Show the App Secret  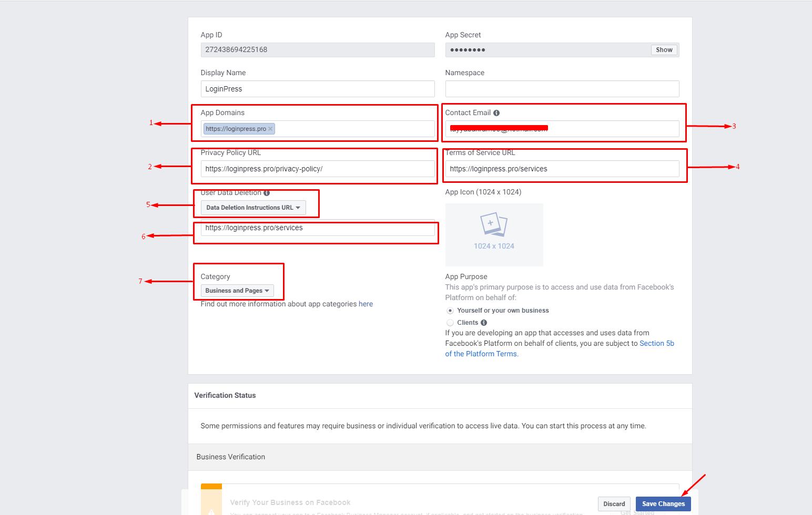click(664, 50)
